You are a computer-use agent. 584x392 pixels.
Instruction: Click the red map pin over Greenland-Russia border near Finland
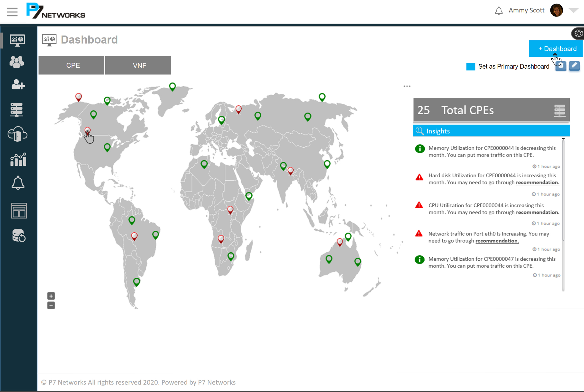[x=238, y=109]
